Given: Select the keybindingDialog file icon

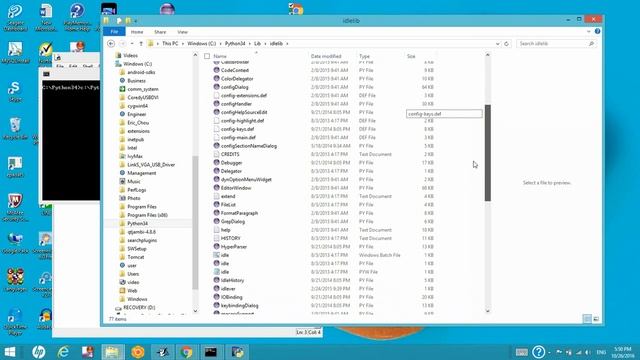Looking at the screenshot, I should pos(216,305).
